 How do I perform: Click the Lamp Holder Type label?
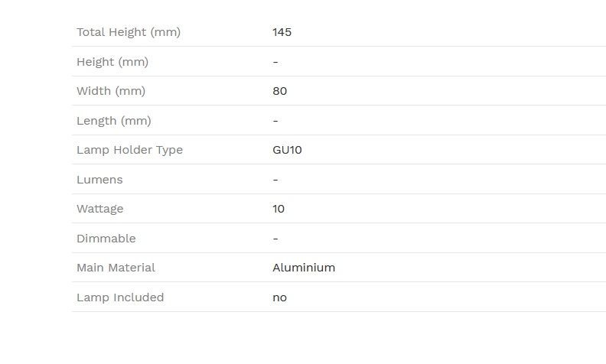[x=129, y=150]
